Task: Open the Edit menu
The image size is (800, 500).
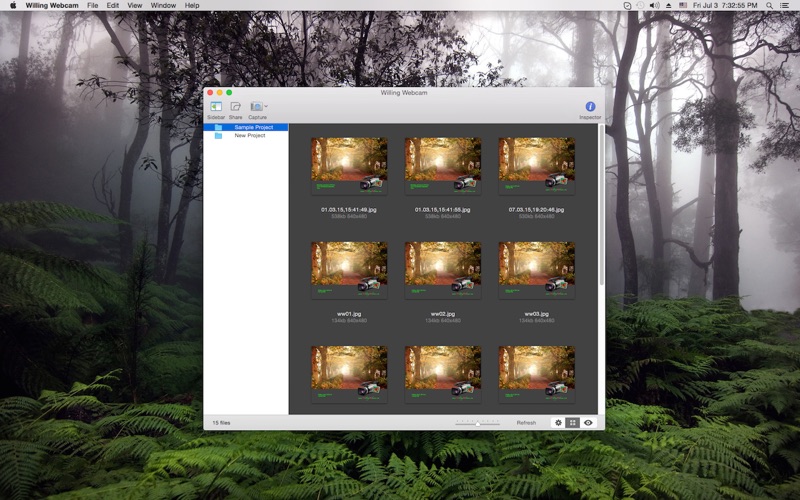Action: tap(113, 5)
